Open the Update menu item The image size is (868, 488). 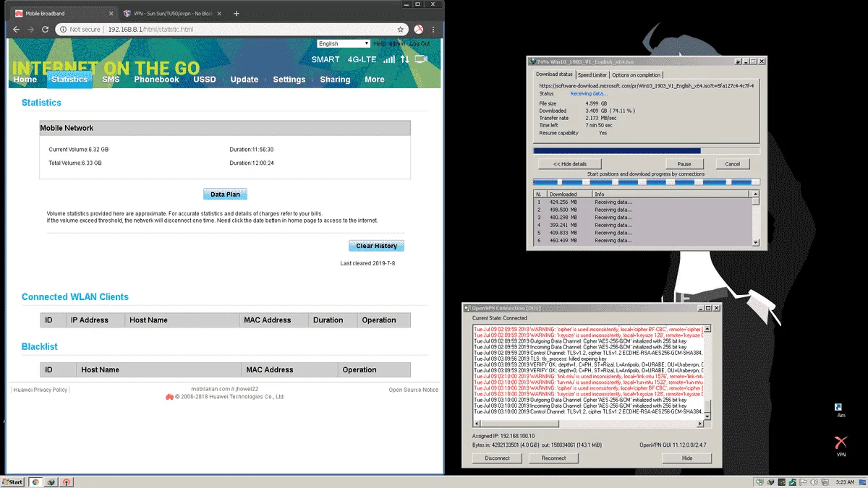tap(244, 80)
